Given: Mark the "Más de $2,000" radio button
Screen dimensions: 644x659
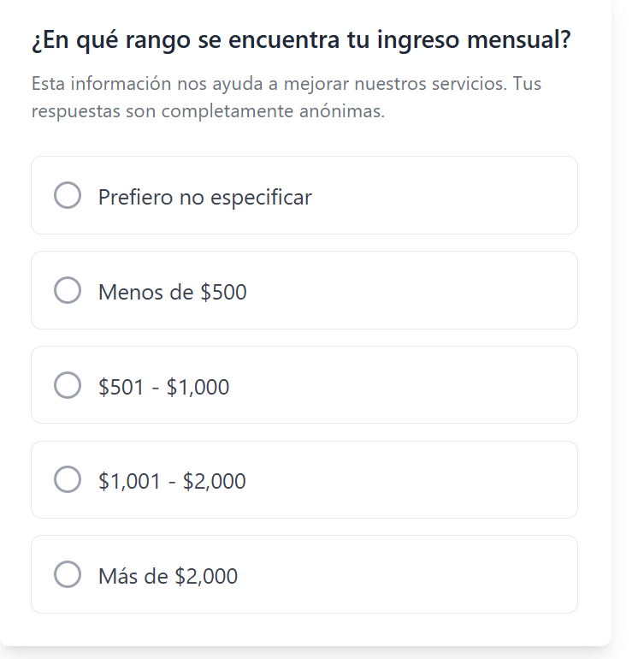Looking at the screenshot, I should coord(68,574).
